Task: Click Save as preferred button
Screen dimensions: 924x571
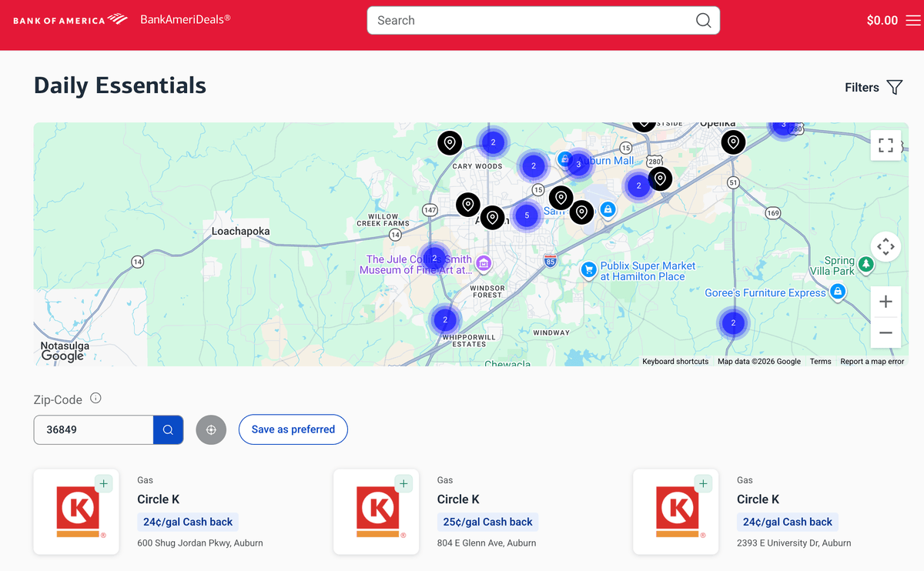Action: [293, 429]
